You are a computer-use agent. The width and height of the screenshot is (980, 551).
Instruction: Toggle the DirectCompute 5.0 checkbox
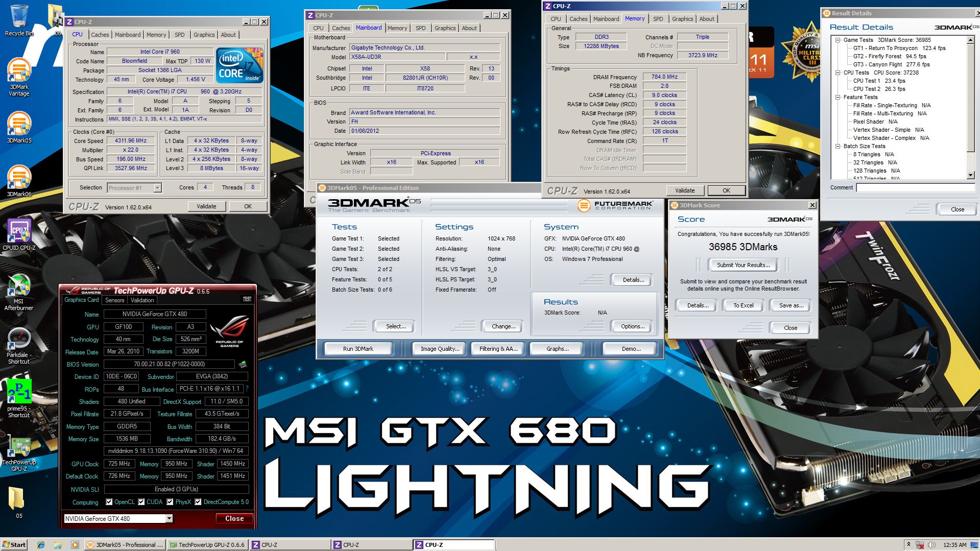tap(198, 502)
